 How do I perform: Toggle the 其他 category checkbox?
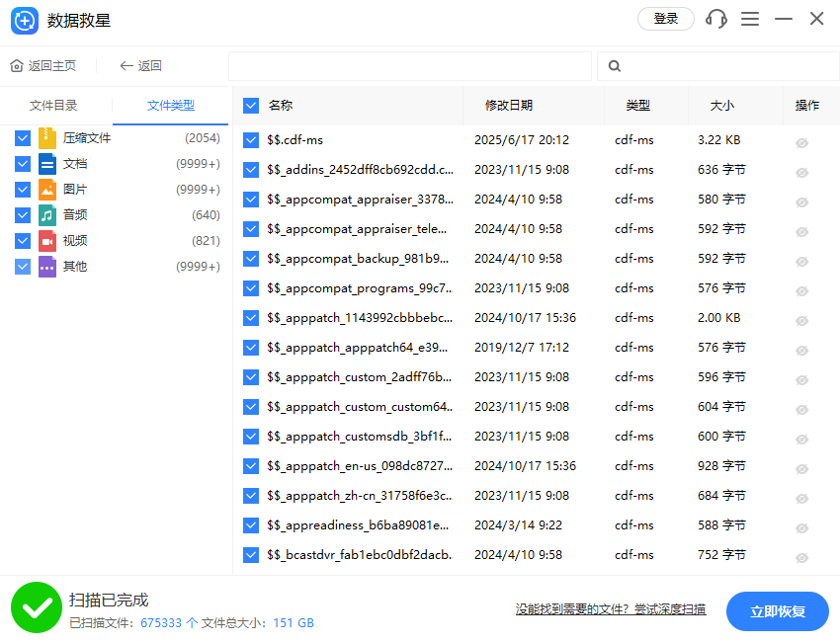pyautogui.click(x=23, y=267)
